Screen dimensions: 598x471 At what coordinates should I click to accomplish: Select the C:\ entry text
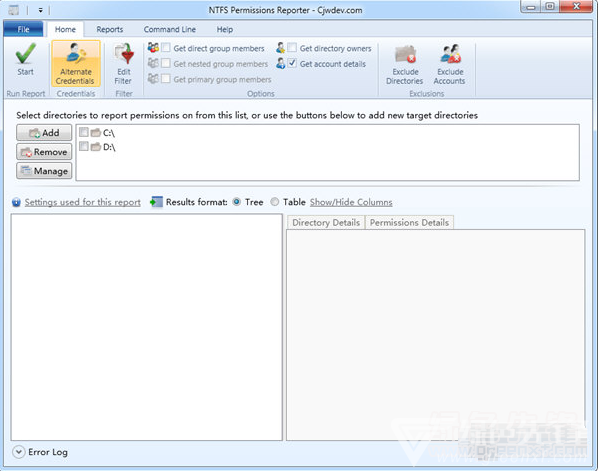tap(109, 133)
